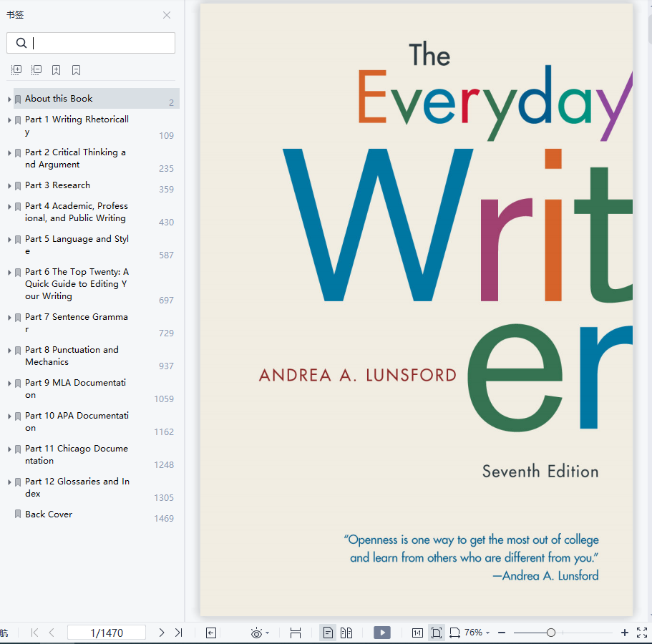
Task: Expand all bookmarks icon
Action: tap(16, 70)
